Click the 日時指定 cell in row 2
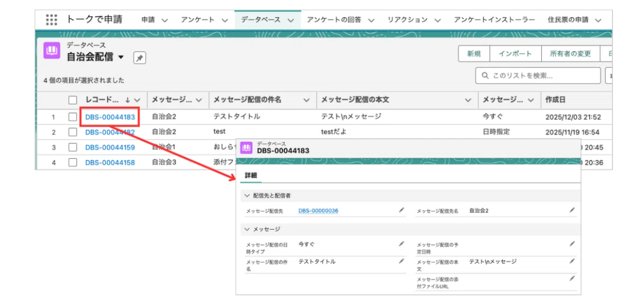Viewport: 644px width, 299px height. (496, 132)
